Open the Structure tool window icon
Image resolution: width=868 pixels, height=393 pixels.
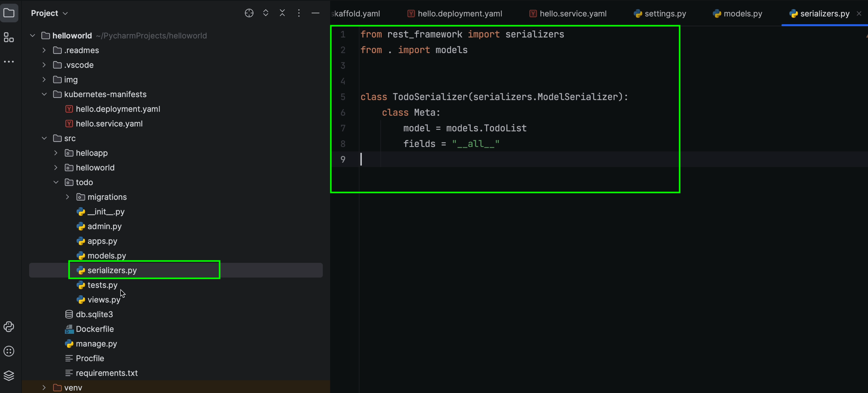coord(8,38)
